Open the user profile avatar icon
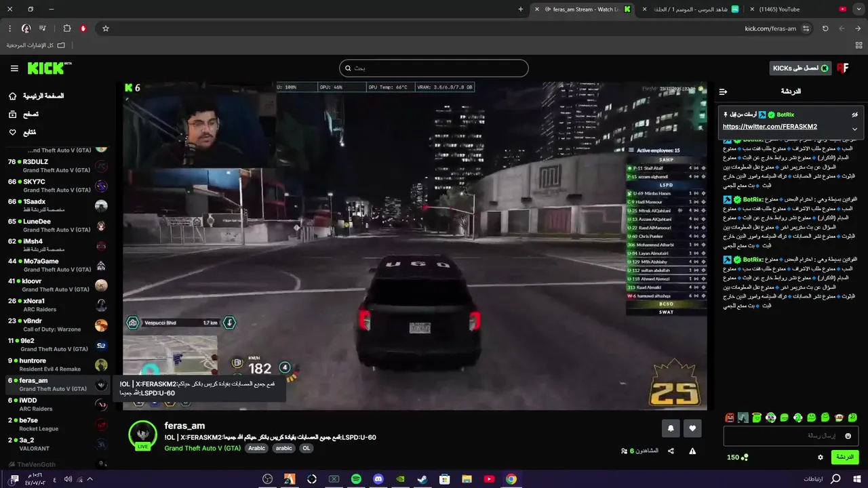The height and width of the screenshot is (488, 868). click(842, 68)
